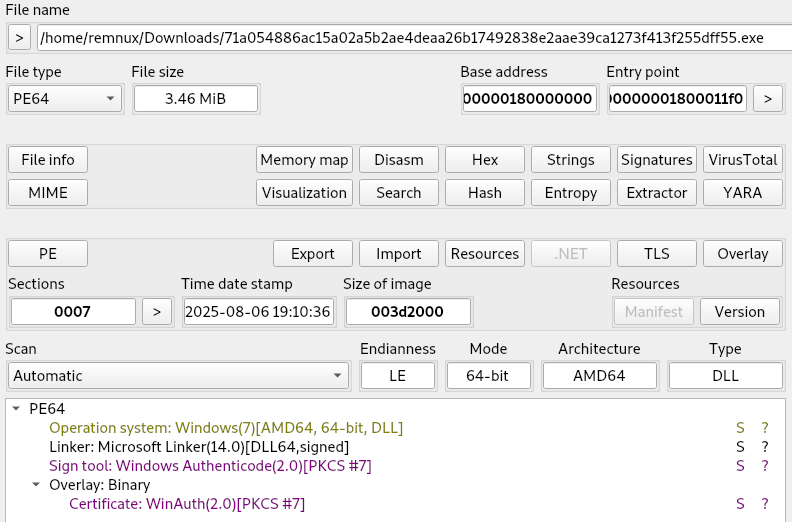Viewport: 792px width, 522px height.
Task: Select the PE64 root tree item
Action: pyautogui.click(x=47, y=408)
